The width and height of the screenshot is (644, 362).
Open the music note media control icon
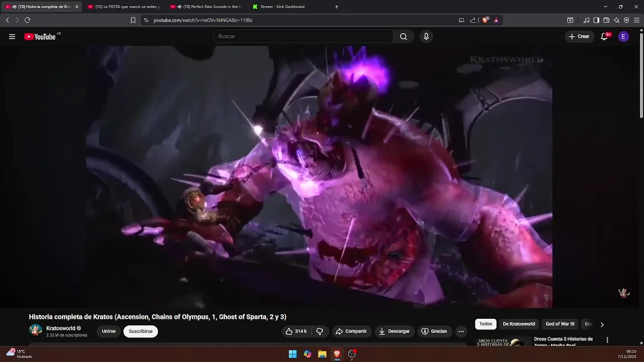pos(586,20)
